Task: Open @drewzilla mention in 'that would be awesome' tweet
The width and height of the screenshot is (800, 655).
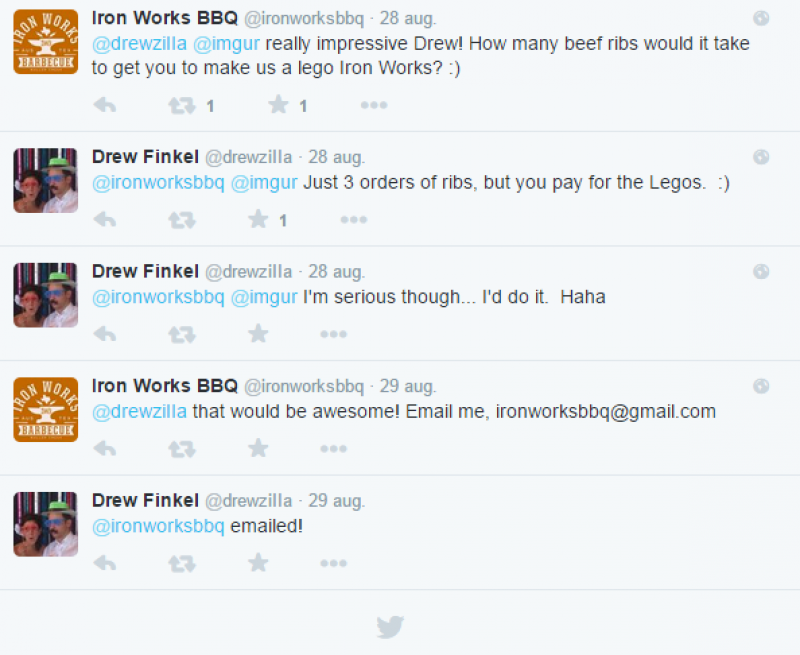Action: click(x=139, y=411)
